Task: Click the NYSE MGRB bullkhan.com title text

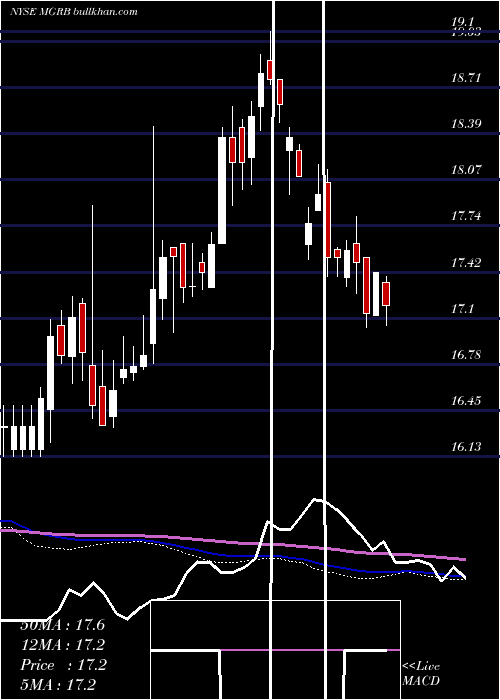Action: click(74, 12)
